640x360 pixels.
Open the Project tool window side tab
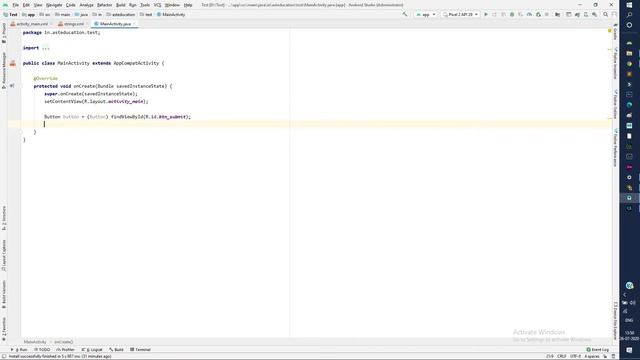click(4, 33)
